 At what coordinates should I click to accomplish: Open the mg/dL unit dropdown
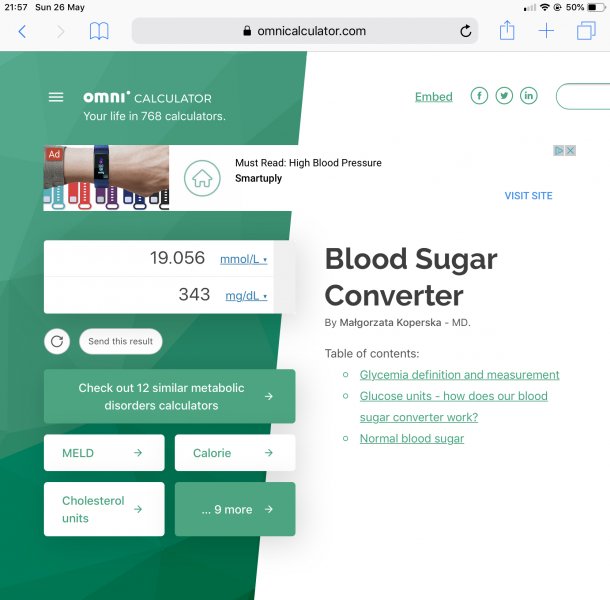coord(246,296)
